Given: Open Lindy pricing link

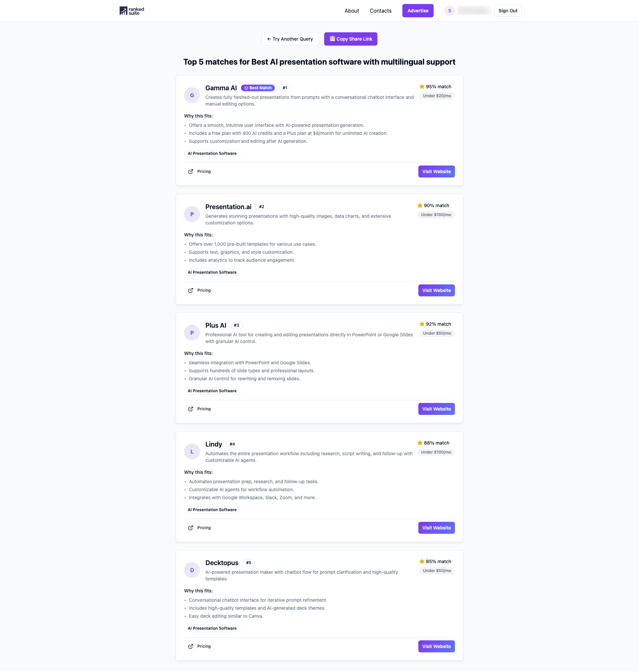Looking at the screenshot, I should [204, 528].
